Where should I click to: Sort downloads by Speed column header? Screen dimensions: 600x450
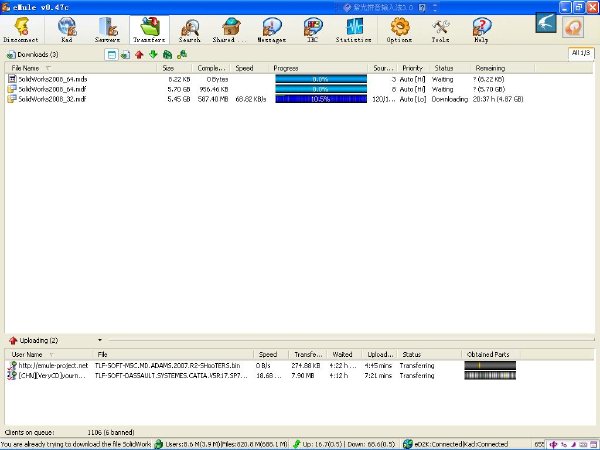click(249, 68)
